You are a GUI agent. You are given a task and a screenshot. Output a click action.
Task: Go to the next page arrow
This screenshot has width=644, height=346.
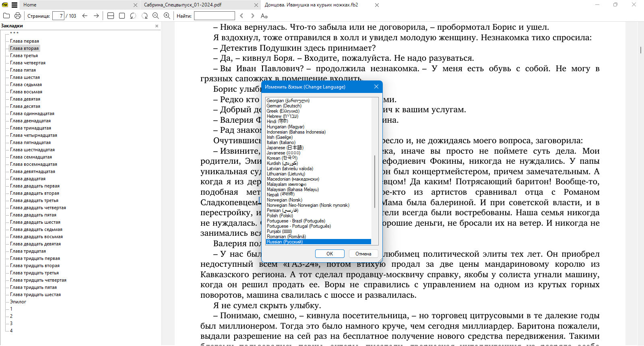pos(96,16)
